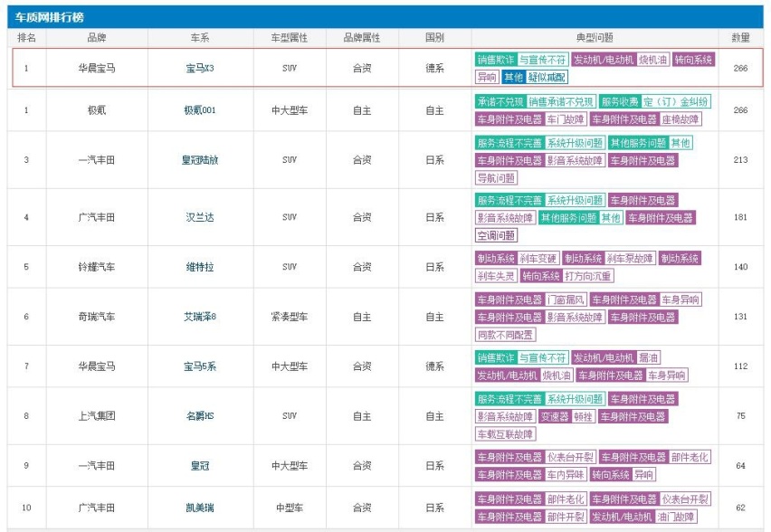Click the complaint count 75
This screenshot has width=771, height=532.
click(x=740, y=416)
